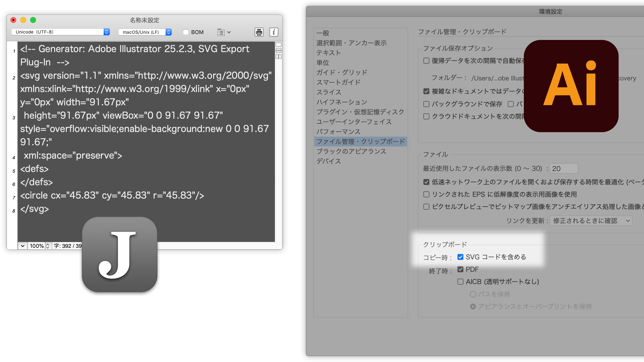Open the macOS/Unix (LF) line ending dropdown
The height and width of the screenshot is (362, 644).
tap(145, 32)
